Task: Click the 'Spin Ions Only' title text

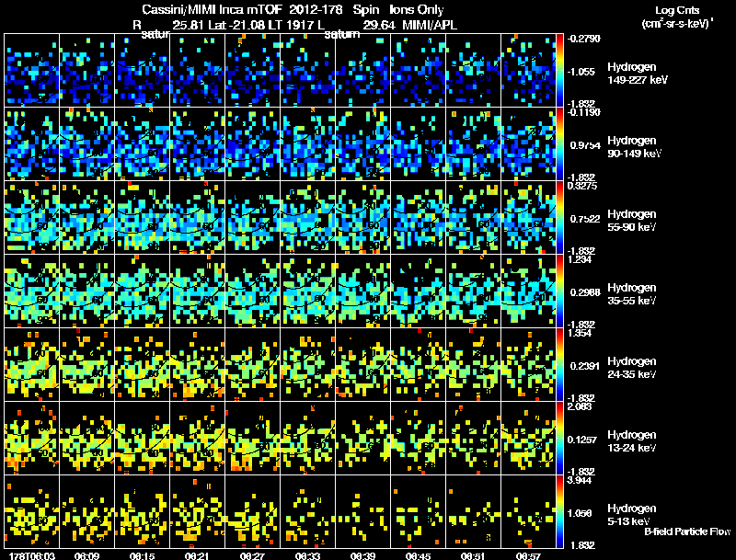Action: point(398,10)
